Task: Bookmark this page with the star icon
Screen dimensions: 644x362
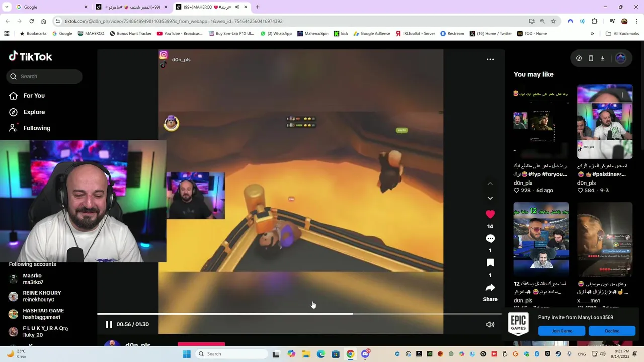Action: [553, 21]
